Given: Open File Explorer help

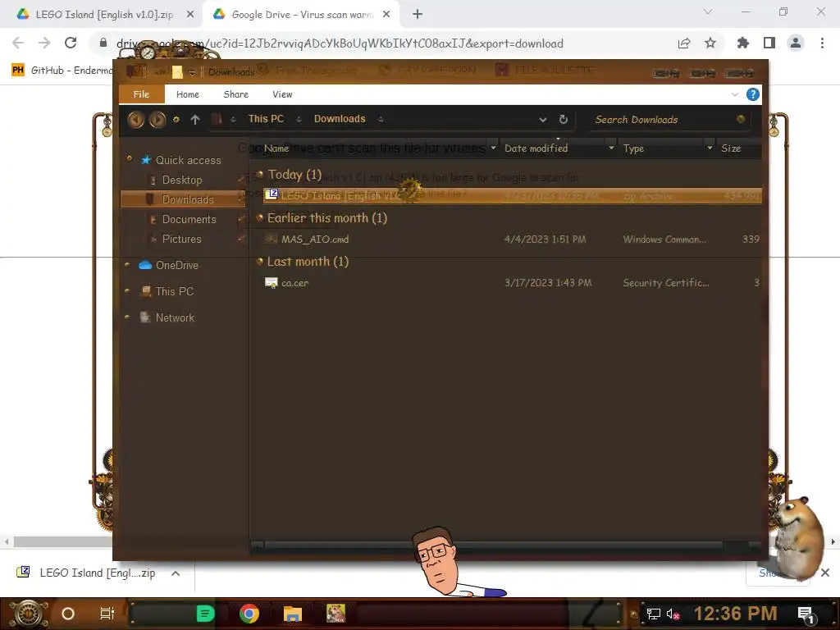Looking at the screenshot, I should click(x=753, y=95).
